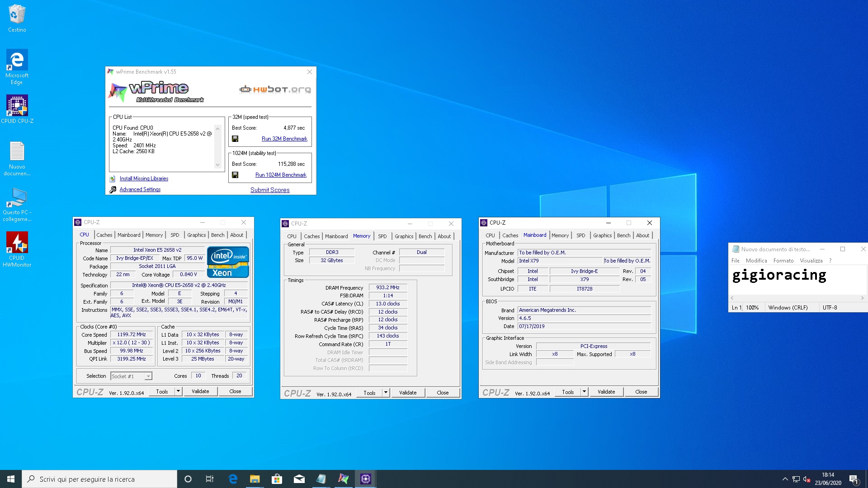The height and width of the screenshot is (488, 868).
Task: Open Install Missing Libraries link
Action: pyautogui.click(x=144, y=178)
